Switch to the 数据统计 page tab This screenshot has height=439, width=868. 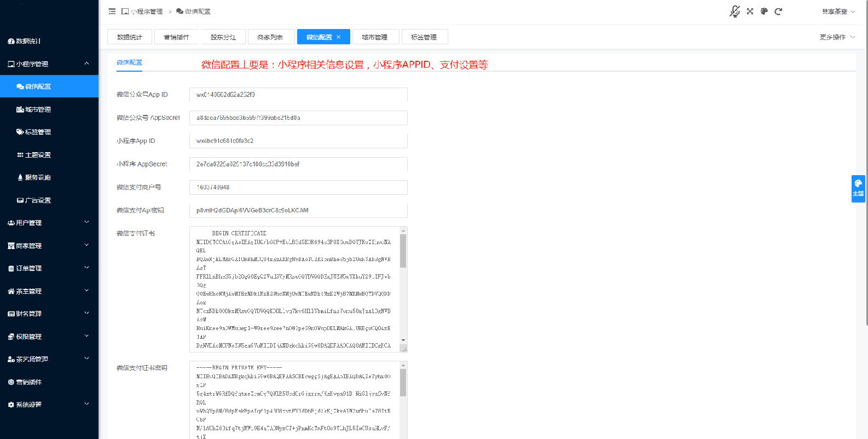click(130, 37)
